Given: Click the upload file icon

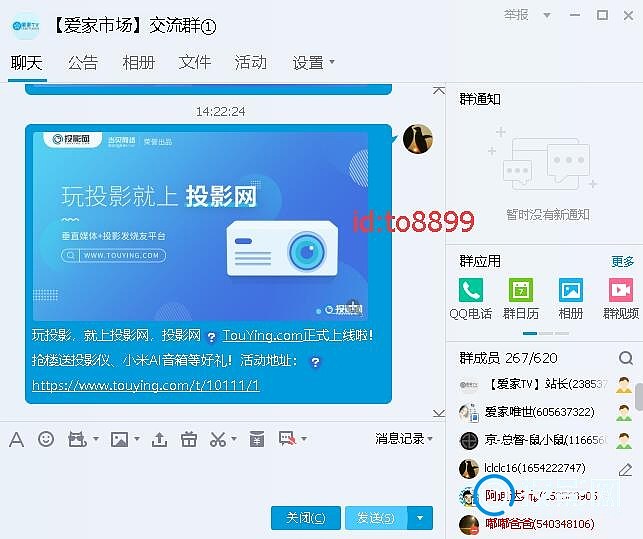Looking at the screenshot, I should [x=159, y=439].
